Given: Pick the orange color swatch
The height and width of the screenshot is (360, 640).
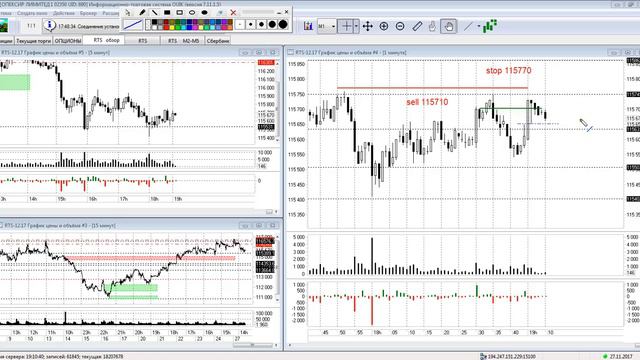Looking at the screenshot, I should tap(230, 28).
